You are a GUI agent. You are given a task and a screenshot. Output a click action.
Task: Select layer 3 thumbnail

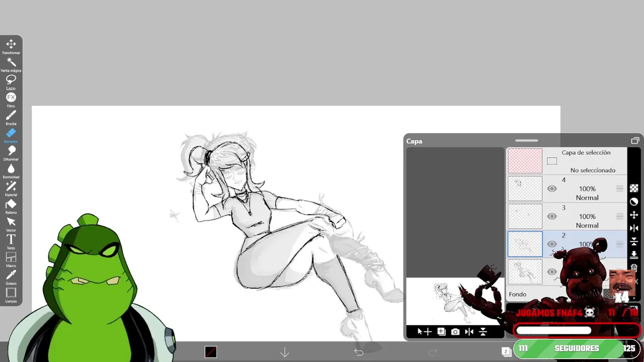525,216
